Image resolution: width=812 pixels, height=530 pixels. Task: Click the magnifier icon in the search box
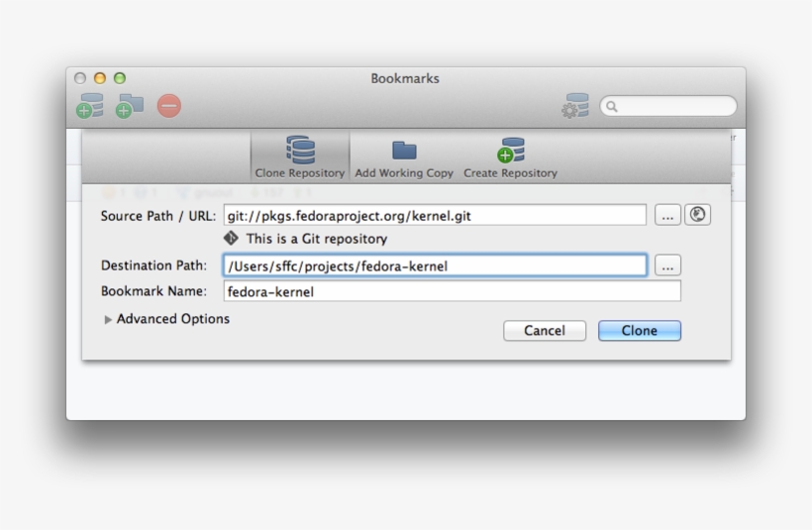coord(612,107)
